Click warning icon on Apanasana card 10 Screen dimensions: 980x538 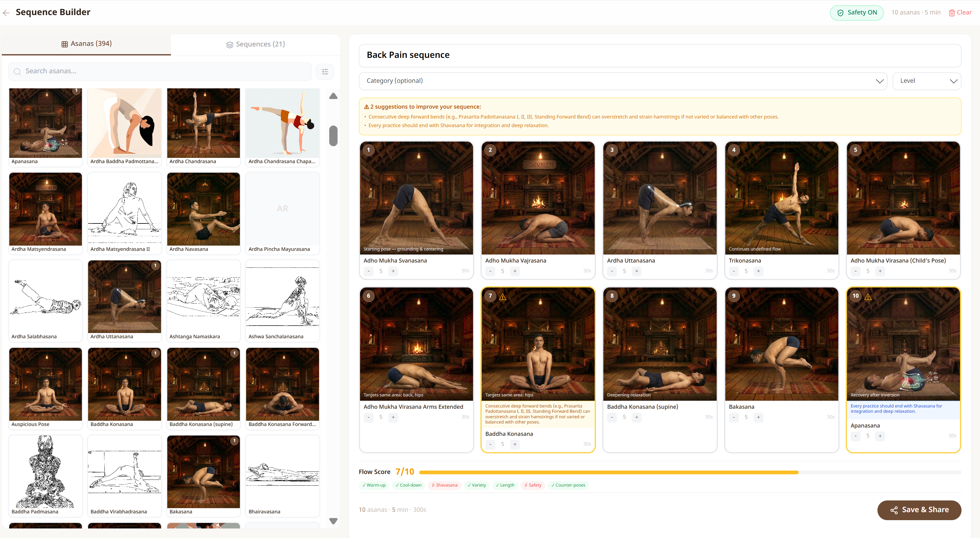click(x=868, y=297)
